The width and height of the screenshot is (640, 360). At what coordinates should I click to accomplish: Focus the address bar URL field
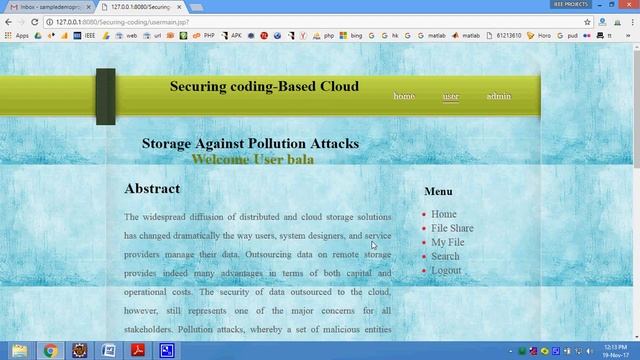coord(318,22)
